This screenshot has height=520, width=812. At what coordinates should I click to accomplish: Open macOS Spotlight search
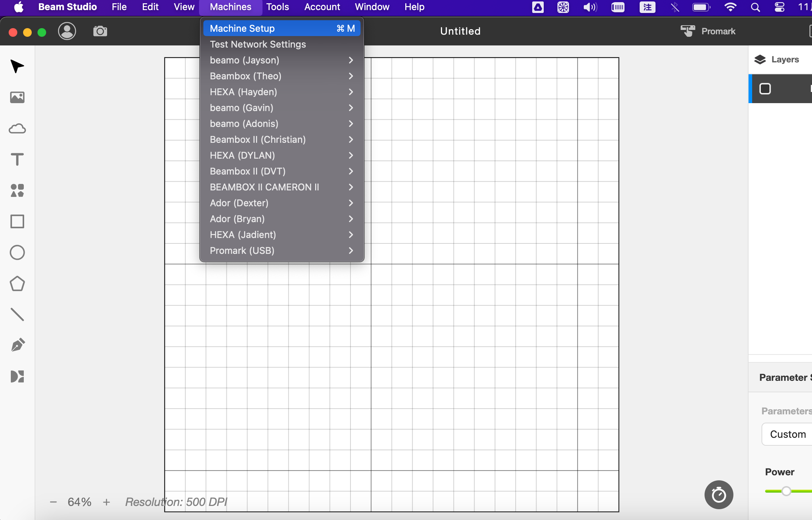point(755,7)
